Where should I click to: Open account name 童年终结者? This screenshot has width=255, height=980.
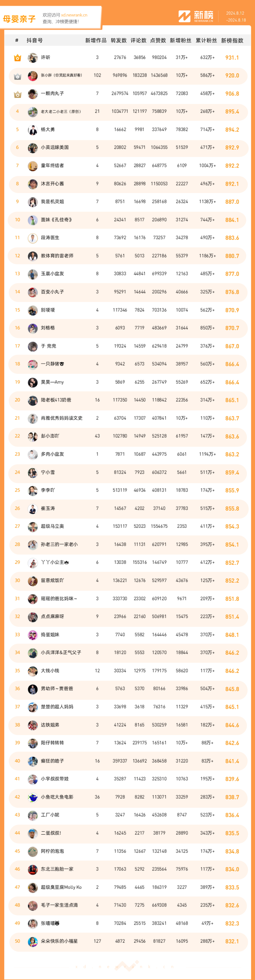coord(52,165)
